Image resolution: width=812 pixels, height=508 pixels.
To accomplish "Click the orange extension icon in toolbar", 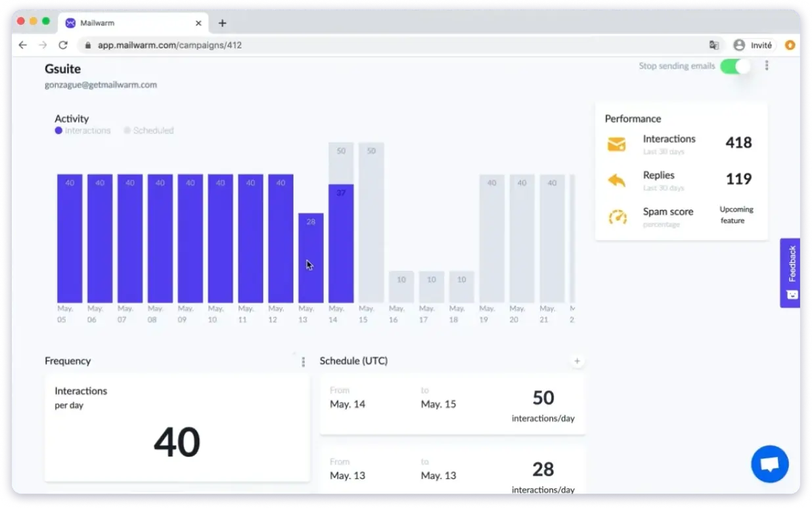I will 790,45.
